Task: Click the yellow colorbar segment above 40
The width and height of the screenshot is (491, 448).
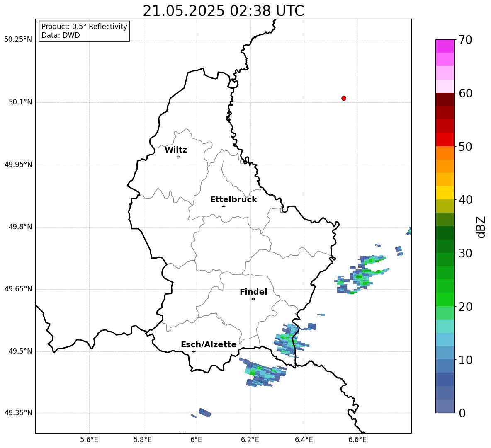Action: [x=445, y=193]
